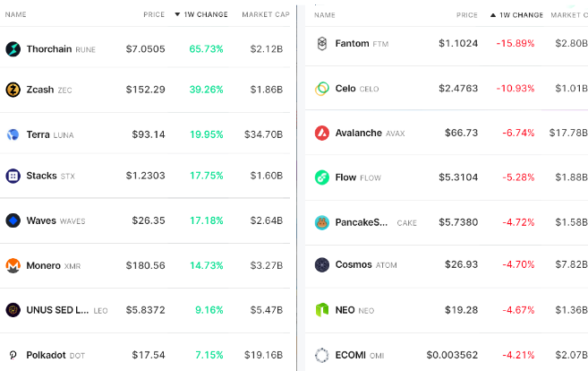Select the ECOMI OMI table row
This screenshot has height=371, width=588.
(x=447, y=355)
